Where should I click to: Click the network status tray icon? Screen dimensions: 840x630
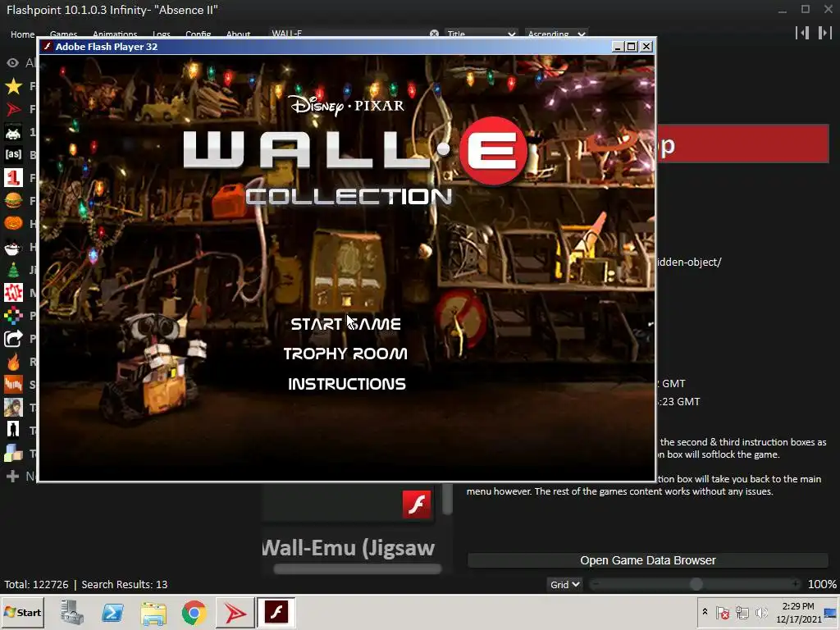pyautogui.click(x=742, y=612)
